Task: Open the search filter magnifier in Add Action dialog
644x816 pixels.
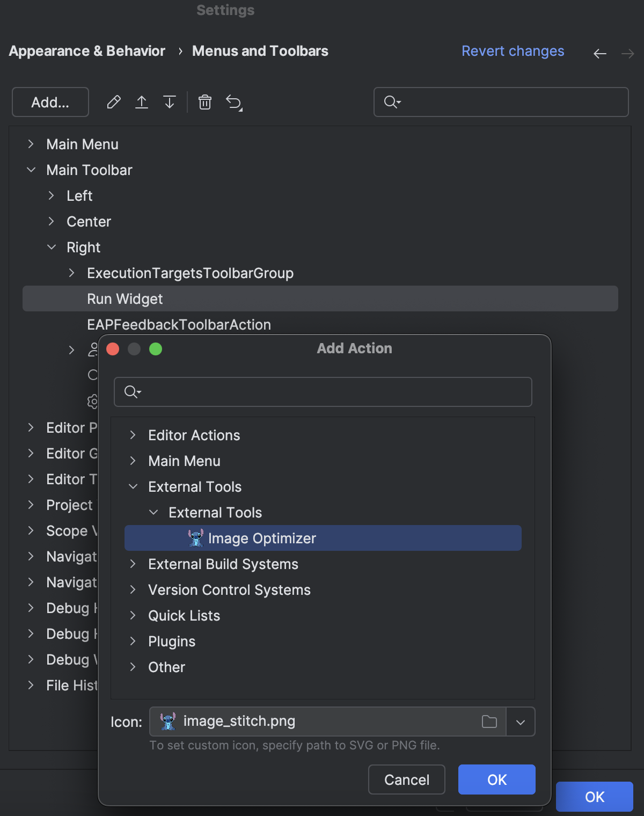Action: pos(131,392)
